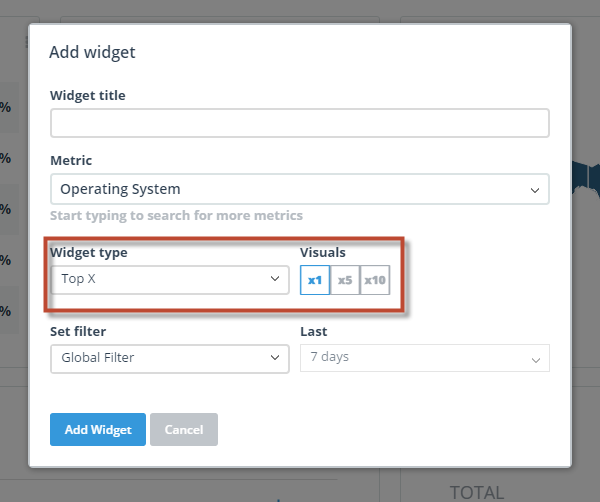Open the Operating System metric combo box
The height and width of the screenshot is (502, 600).
(300, 189)
